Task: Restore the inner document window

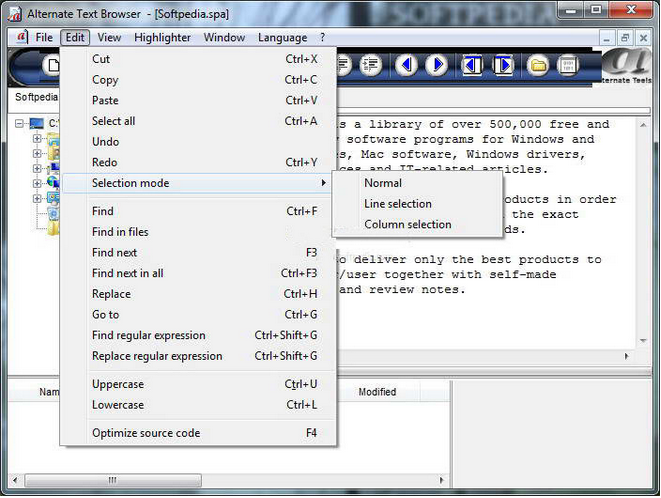Action: click(625, 38)
